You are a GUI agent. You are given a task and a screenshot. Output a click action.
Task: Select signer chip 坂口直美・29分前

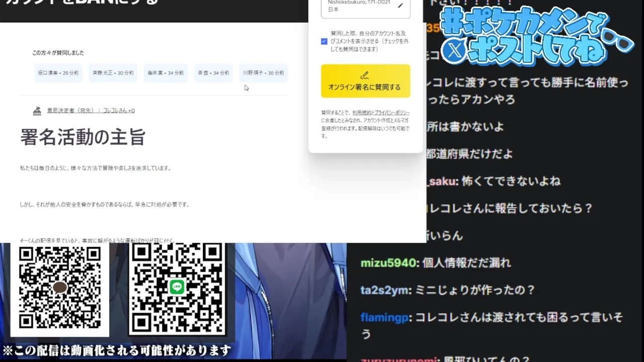[58, 73]
